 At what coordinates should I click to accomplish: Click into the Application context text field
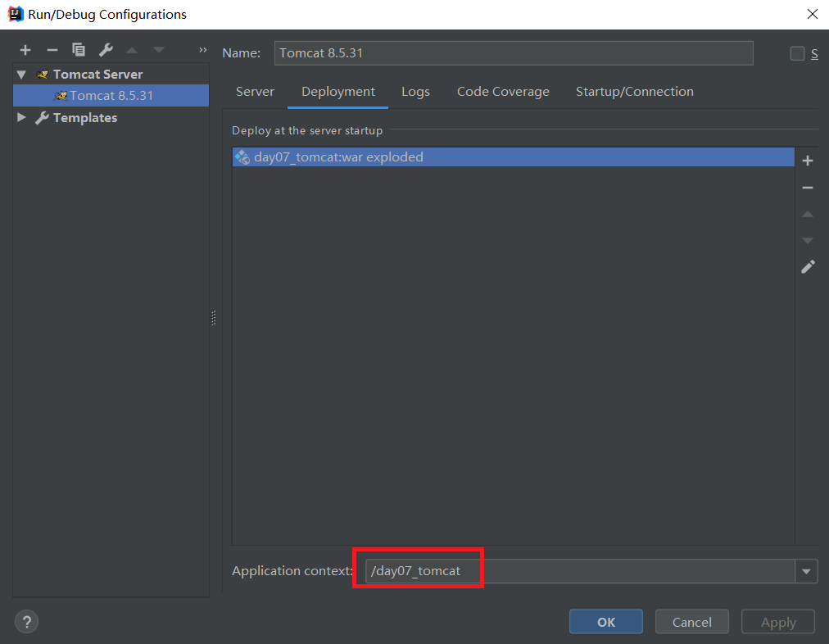580,571
